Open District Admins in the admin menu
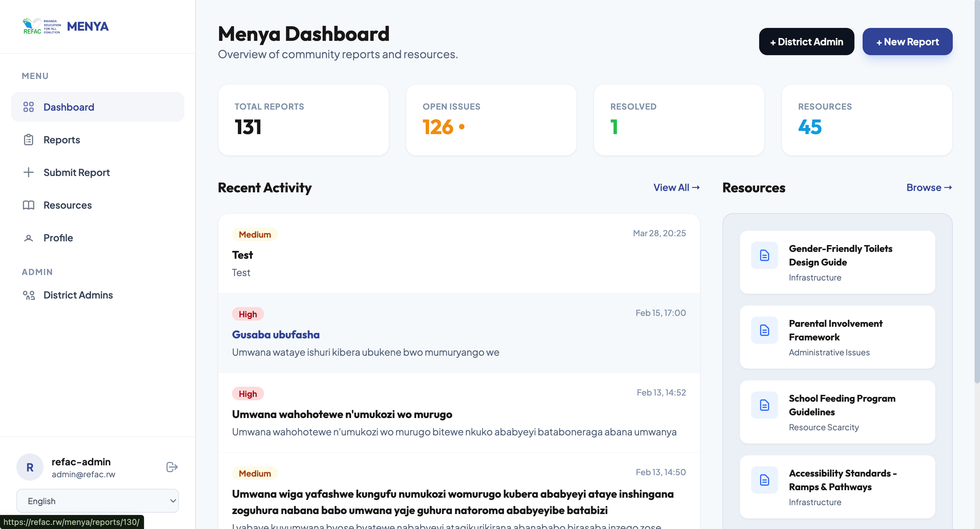Screen dimensions: 980x529 pos(97,295)
